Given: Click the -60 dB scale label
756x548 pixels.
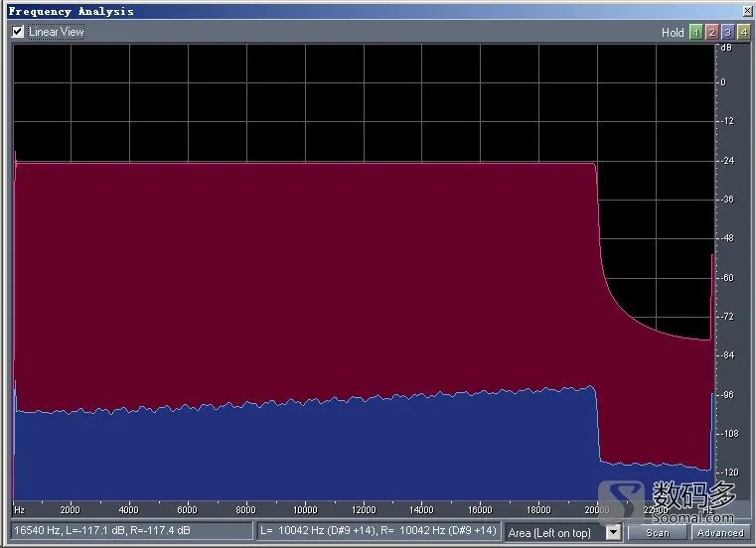Looking at the screenshot, I should (x=728, y=278).
